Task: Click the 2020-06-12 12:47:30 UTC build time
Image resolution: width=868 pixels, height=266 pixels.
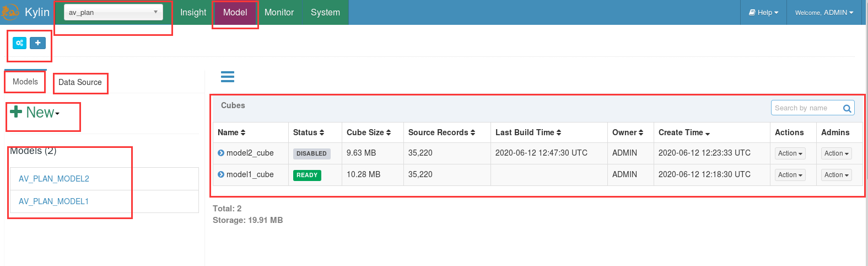Action: click(541, 153)
